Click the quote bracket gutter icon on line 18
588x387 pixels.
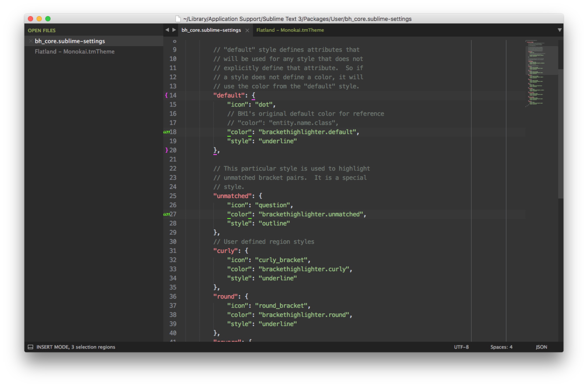click(167, 132)
